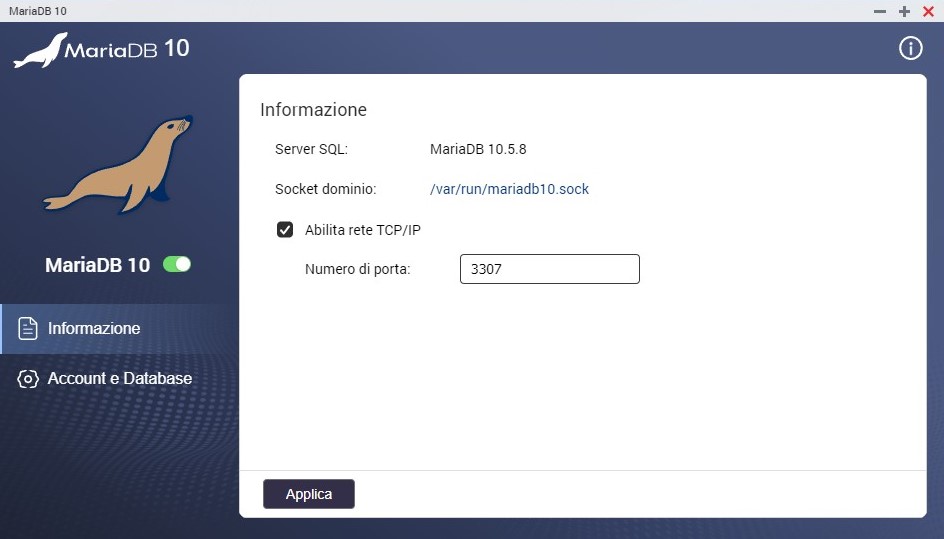Uncheck the Abilita rete TCP/IP checkbox
Image resolution: width=944 pixels, height=539 pixels.
click(285, 230)
